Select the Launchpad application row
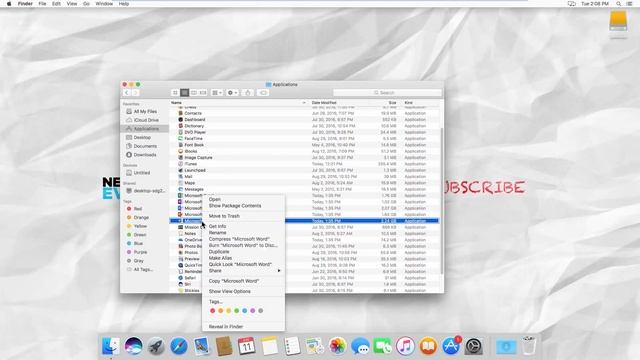 pyautogui.click(x=304, y=170)
